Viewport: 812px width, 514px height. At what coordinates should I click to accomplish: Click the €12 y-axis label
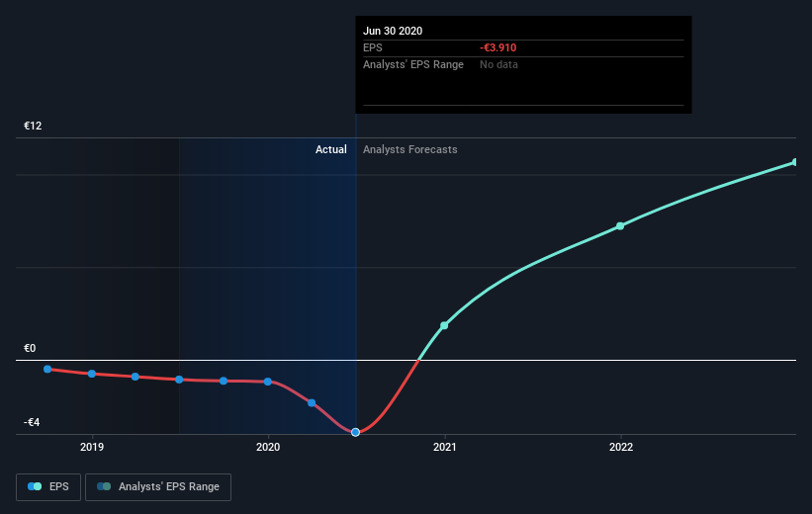pos(33,126)
